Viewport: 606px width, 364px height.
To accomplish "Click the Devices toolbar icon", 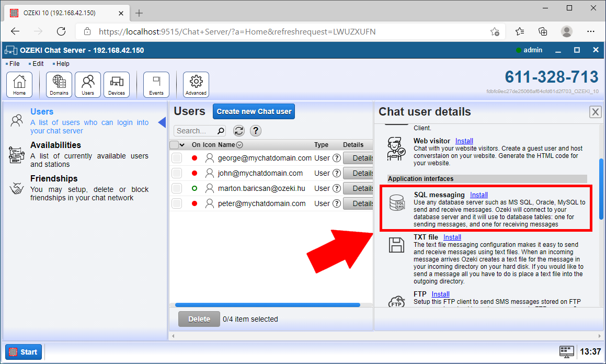I will (x=117, y=84).
